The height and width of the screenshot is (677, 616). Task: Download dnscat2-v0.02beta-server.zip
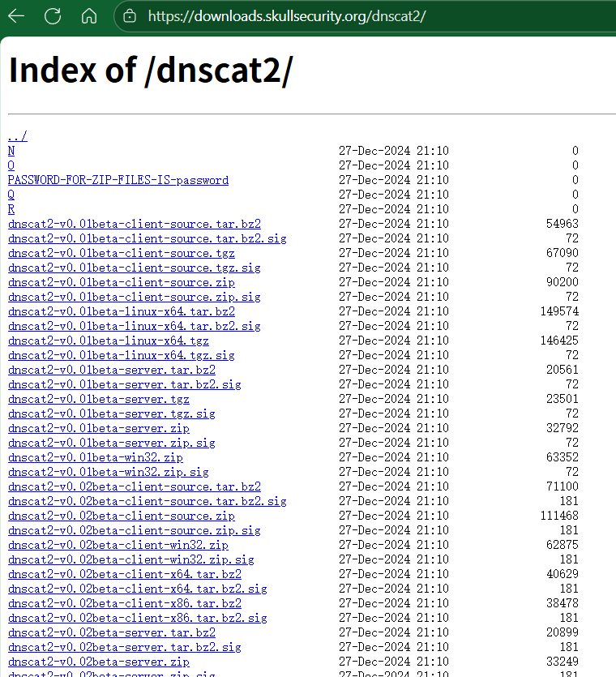(x=99, y=662)
